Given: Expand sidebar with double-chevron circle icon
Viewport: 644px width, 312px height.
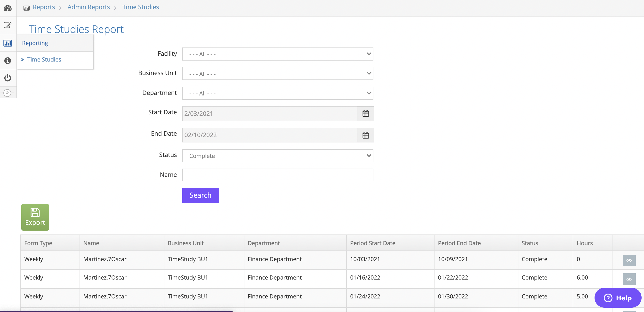Looking at the screenshot, I should tap(7, 93).
